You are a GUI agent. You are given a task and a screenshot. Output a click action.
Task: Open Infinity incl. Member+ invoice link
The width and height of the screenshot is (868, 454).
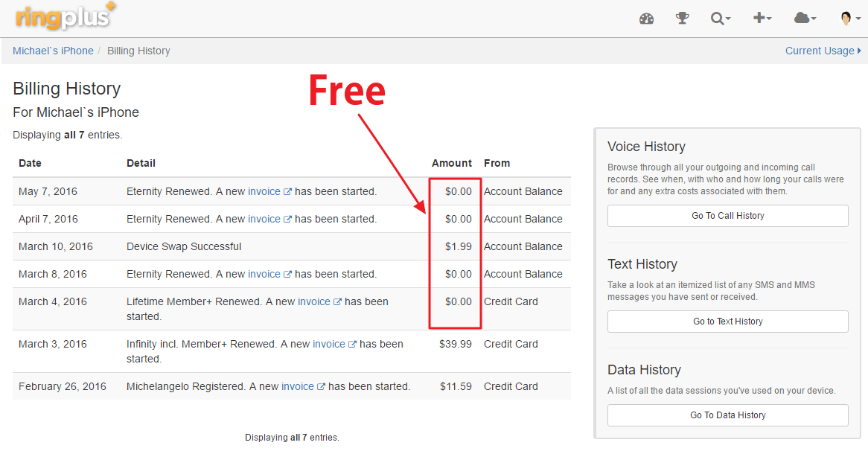click(328, 344)
